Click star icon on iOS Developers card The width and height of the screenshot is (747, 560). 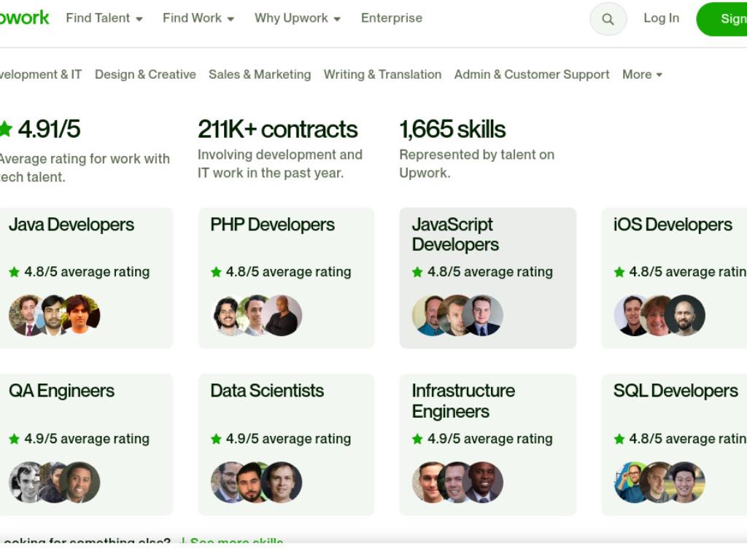click(x=619, y=272)
